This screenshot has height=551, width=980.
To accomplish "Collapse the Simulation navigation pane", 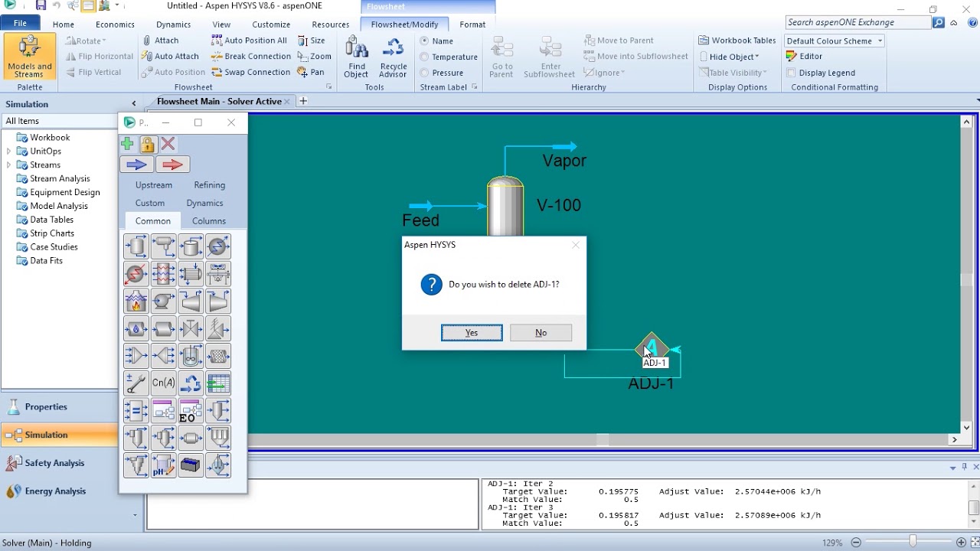I will coord(134,103).
